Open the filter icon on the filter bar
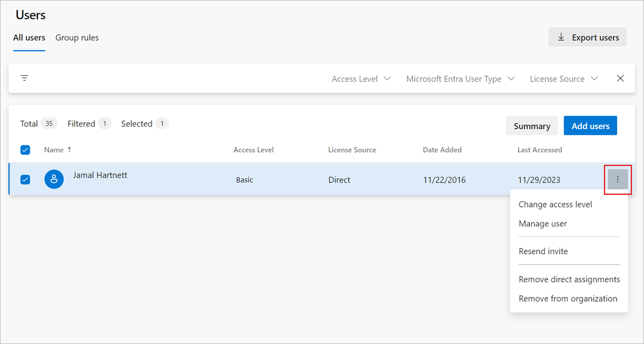The height and width of the screenshot is (344, 644). 25,78
